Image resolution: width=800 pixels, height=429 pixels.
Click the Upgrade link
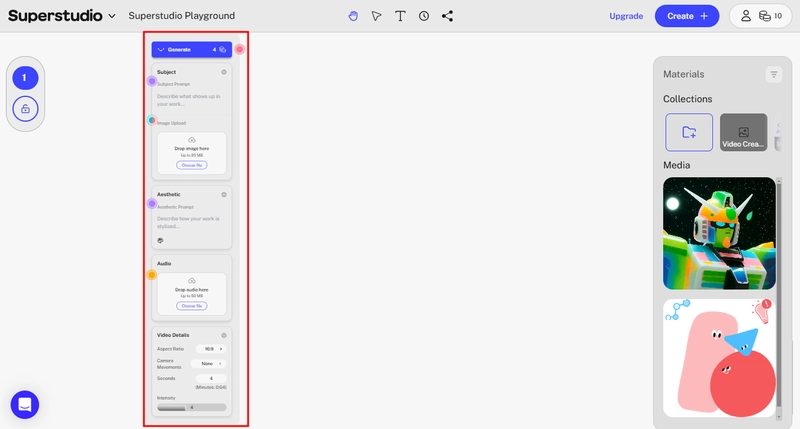626,16
